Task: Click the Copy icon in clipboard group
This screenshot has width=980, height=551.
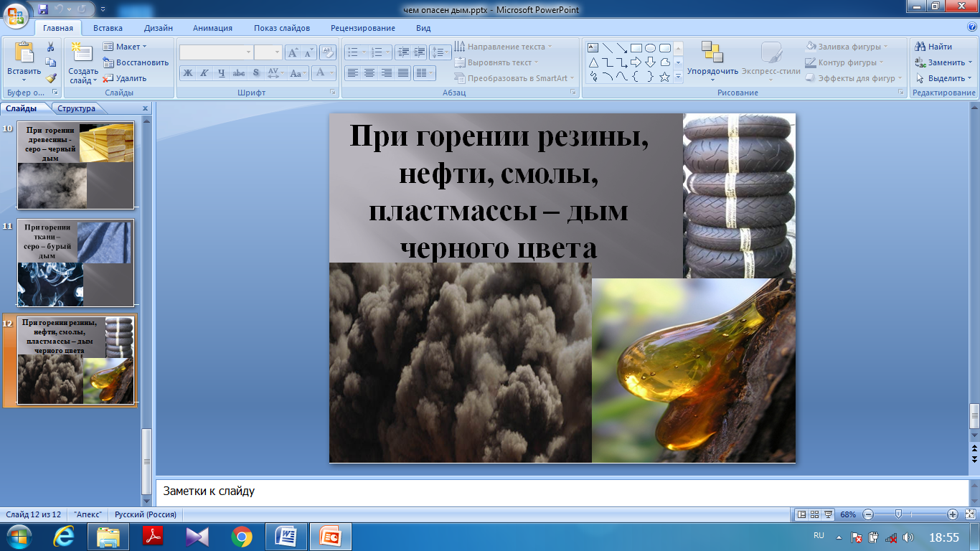Action: 51,62
